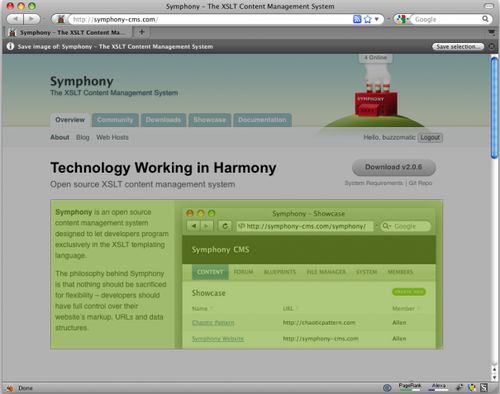The width and height of the screenshot is (500, 394).
Task: Open a new tab with plus button
Action: [142, 32]
